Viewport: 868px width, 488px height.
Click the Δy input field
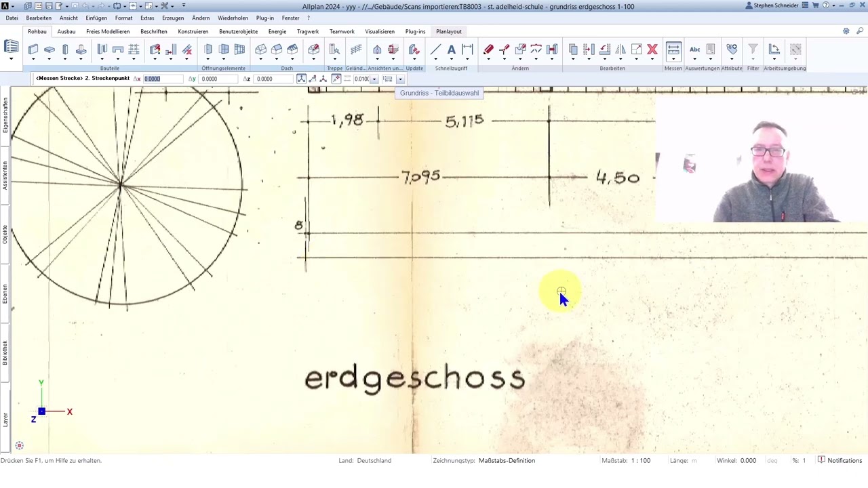[x=218, y=79]
